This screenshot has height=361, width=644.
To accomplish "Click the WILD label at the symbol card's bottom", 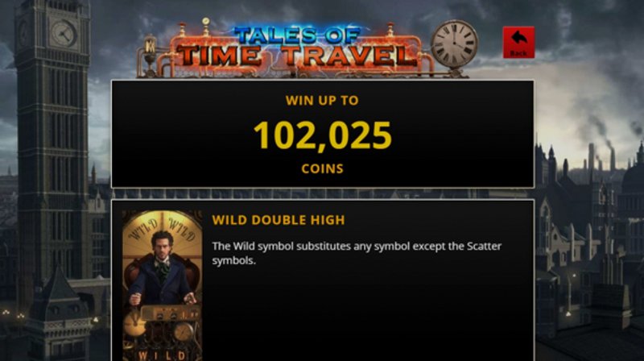I will coord(162,355).
